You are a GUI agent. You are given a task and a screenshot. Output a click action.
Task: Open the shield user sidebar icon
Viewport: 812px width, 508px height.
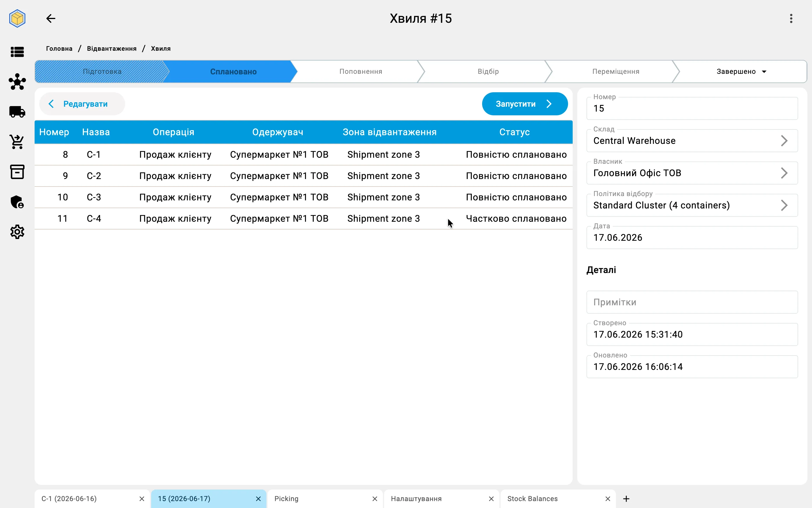pos(17,202)
